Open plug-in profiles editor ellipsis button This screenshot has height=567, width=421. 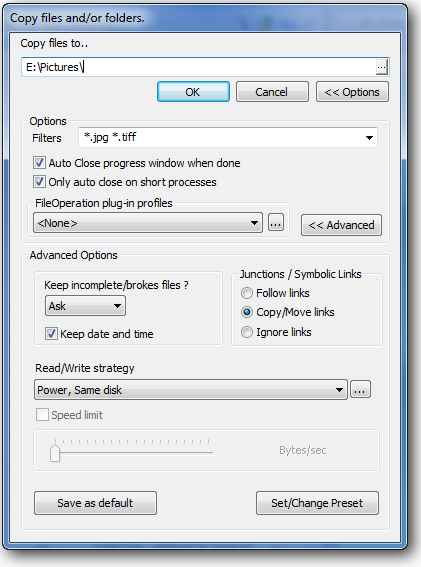click(276, 223)
